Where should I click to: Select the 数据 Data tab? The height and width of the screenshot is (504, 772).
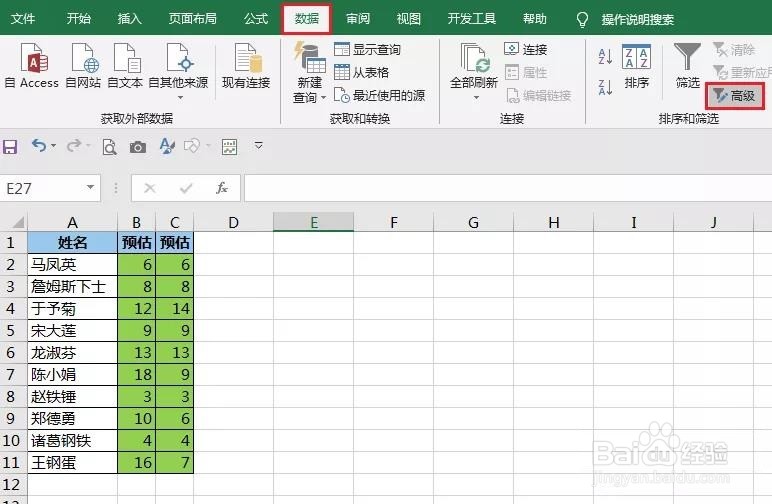tap(307, 19)
